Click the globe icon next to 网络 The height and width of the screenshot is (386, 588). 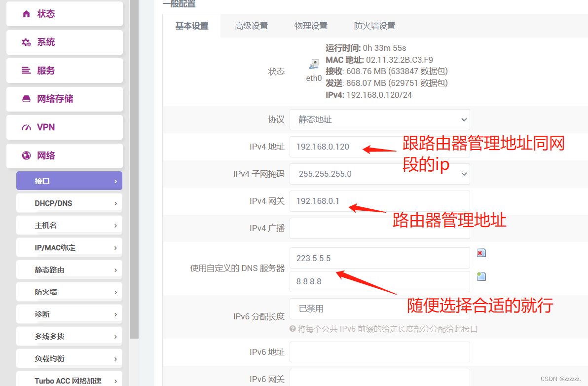26,155
